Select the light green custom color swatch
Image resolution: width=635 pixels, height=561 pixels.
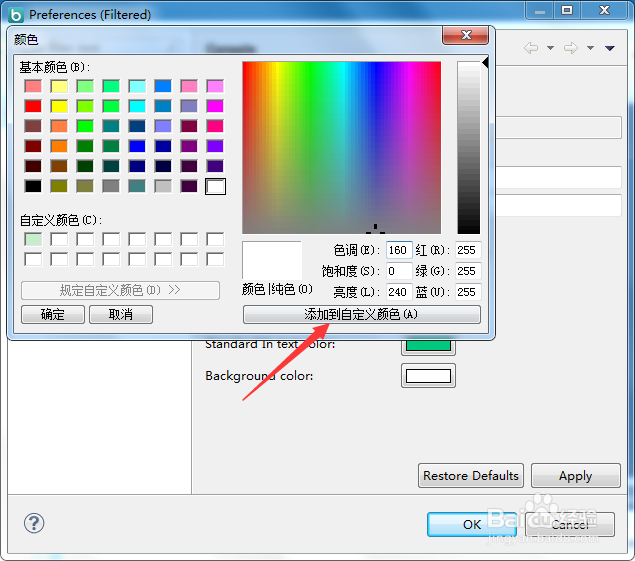point(33,239)
